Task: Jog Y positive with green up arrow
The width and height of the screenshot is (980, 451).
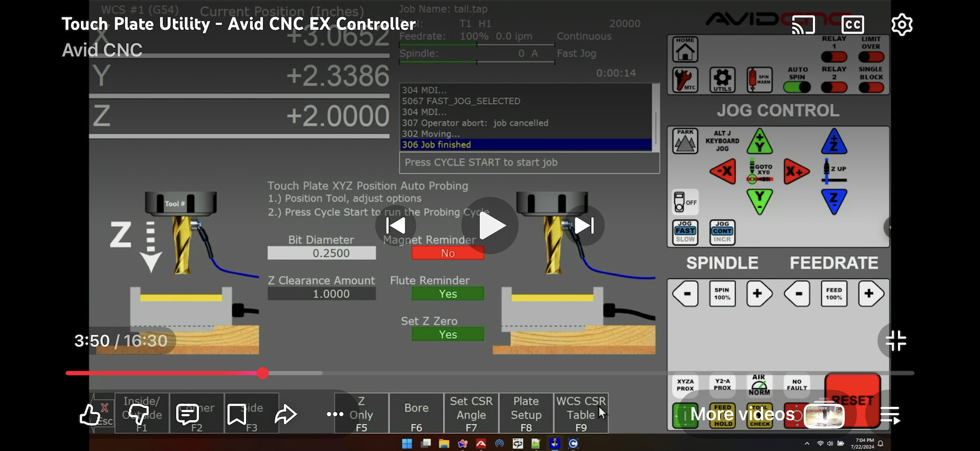Action: tap(759, 141)
